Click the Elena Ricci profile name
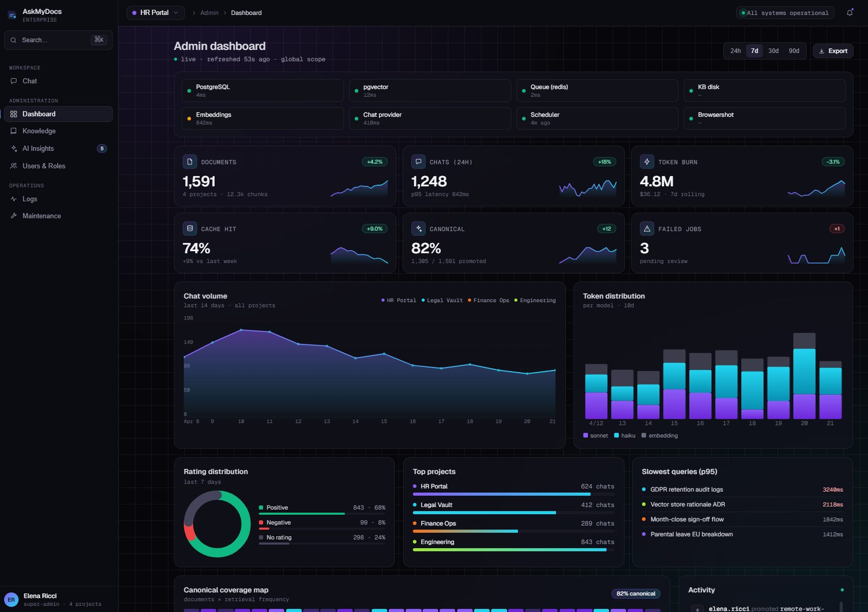 pos(40,596)
